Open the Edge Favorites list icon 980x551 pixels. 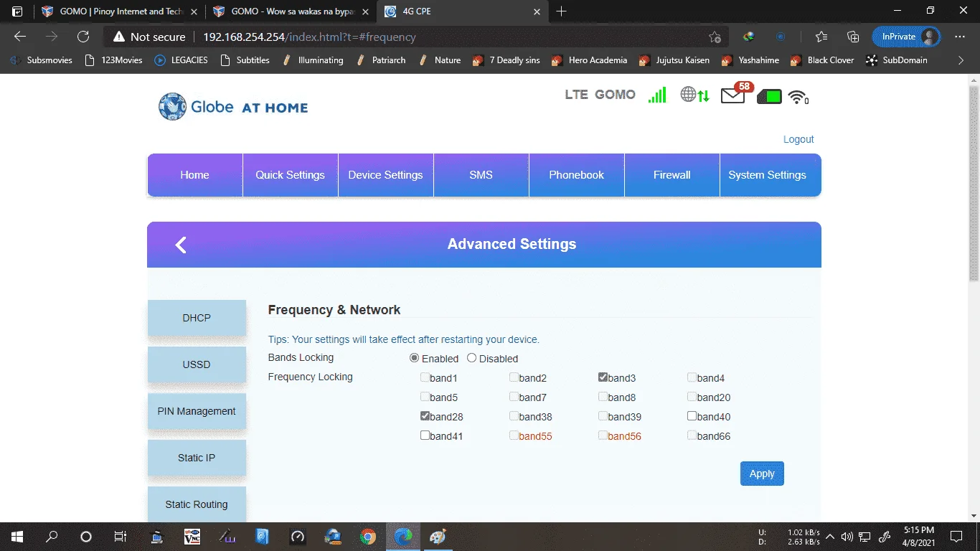pyautogui.click(x=821, y=37)
